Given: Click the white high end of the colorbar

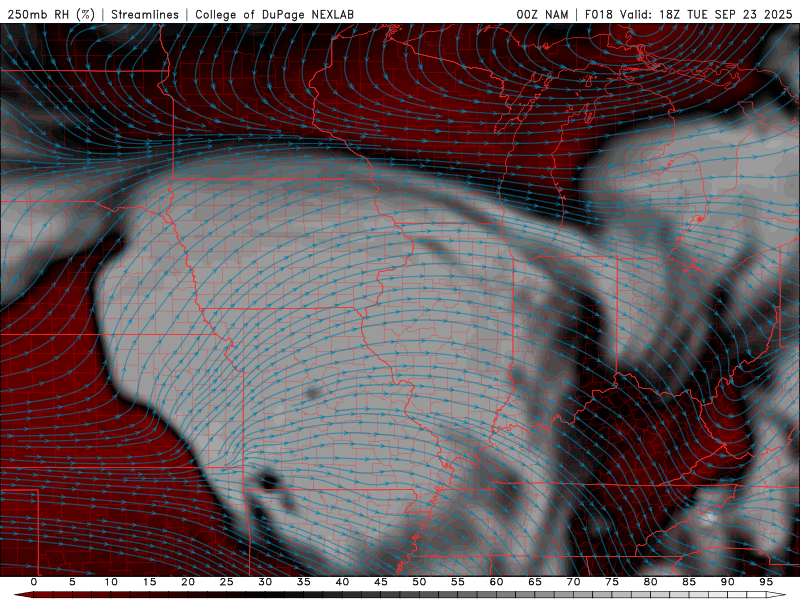Looking at the screenshot, I should (x=776, y=595).
